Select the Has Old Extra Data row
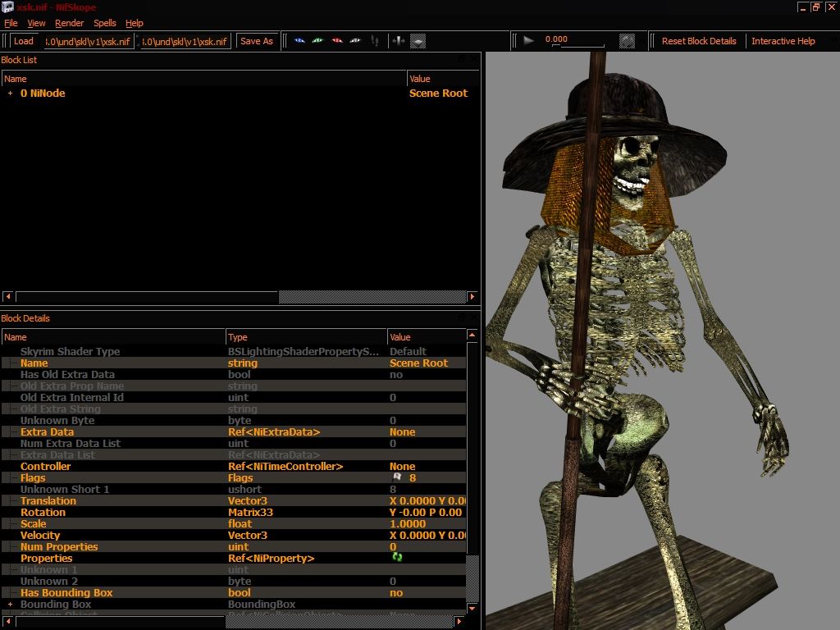Screen dimensions: 840x630 pyautogui.click(x=234, y=374)
